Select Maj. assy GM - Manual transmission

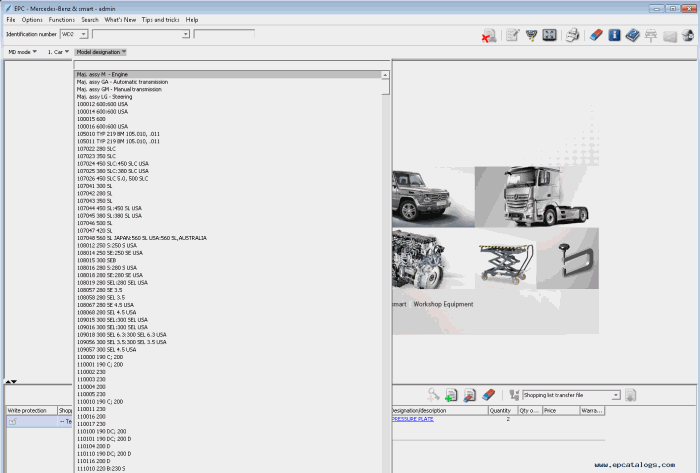[x=228, y=89]
